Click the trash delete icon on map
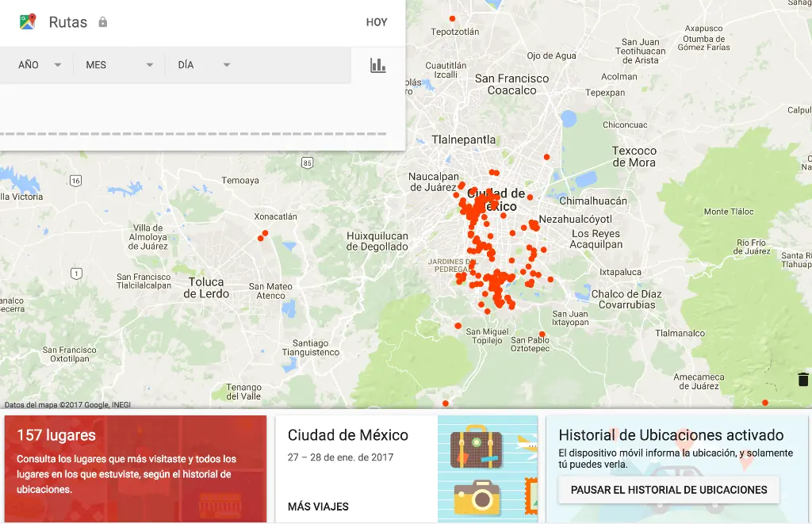The width and height of the screenshot is (812, 524). [x=802, y=380]
